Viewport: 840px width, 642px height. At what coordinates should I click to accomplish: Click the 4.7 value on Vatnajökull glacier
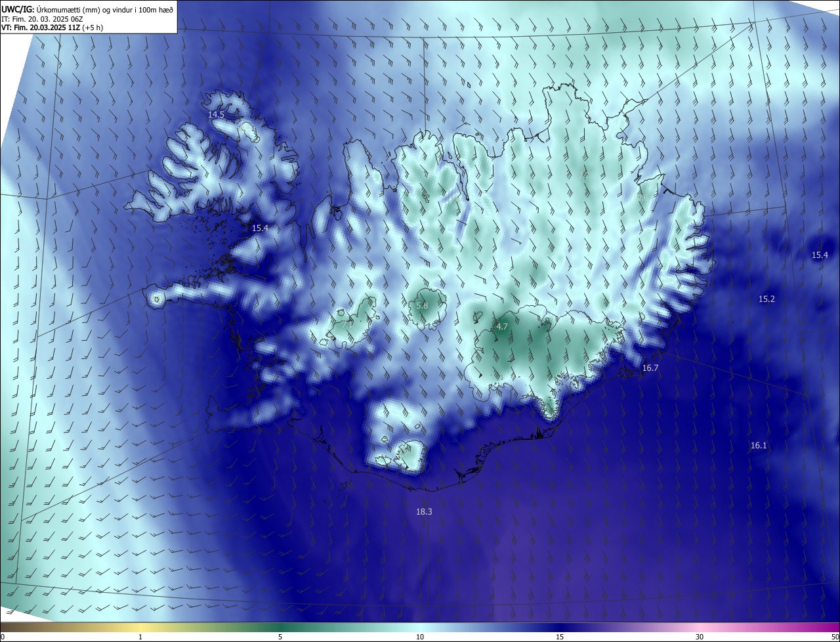tap(502, 326)
